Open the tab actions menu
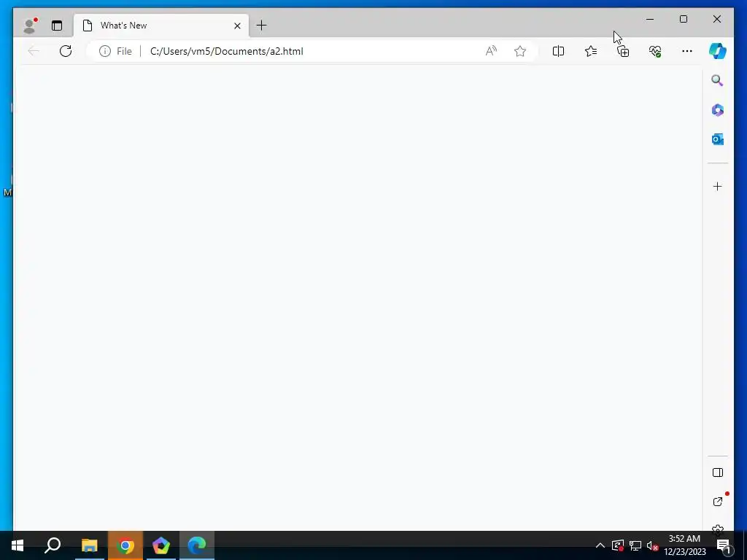Screen dimensions: 747x560 57,26
